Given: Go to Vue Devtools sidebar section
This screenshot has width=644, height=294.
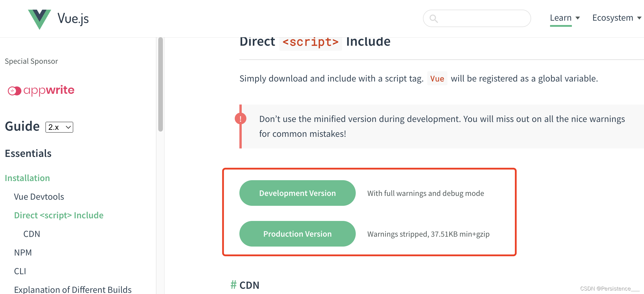Looking at the screenshot, I should pos(39,196).
